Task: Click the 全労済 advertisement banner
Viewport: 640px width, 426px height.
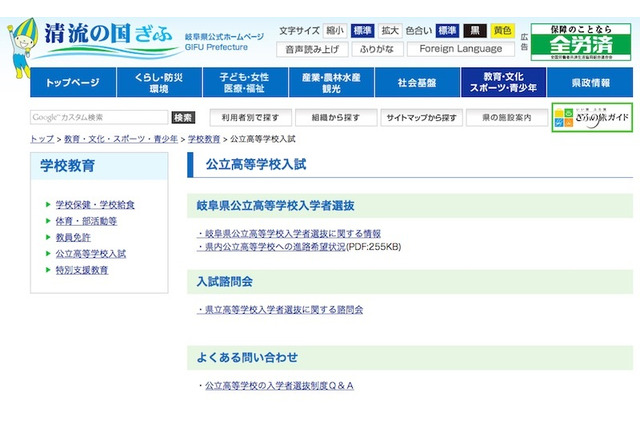Action: tap(581, 42)
